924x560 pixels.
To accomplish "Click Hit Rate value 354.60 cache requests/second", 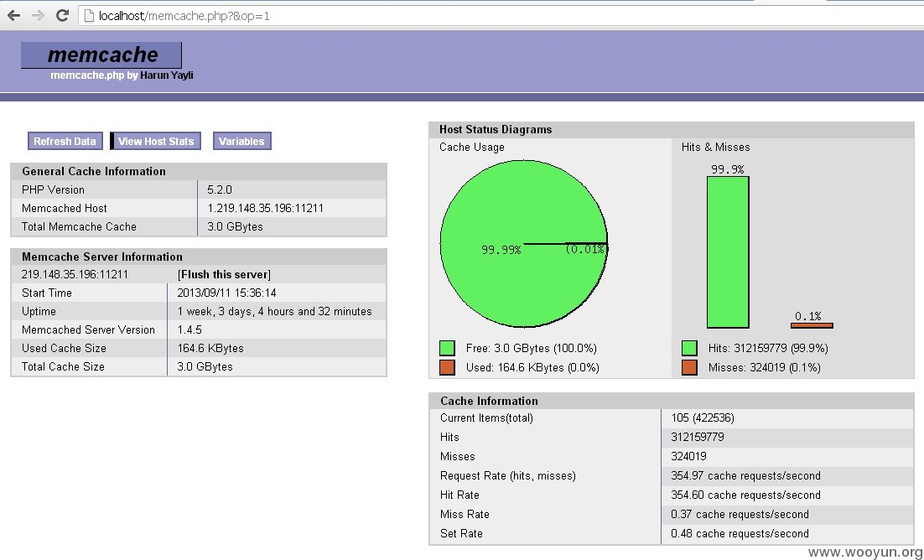I will (745, 495).
